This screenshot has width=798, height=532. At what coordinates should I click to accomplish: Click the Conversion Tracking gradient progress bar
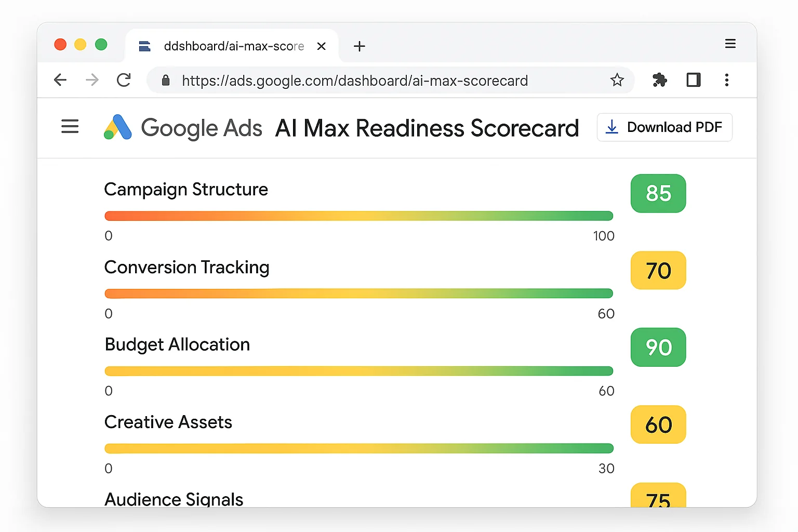pos(358,293)
